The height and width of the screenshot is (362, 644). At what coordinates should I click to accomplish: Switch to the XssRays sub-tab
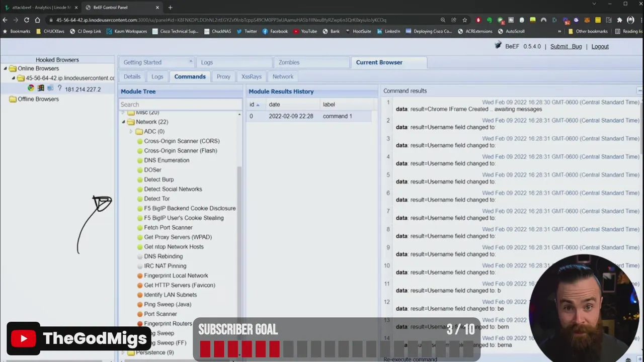251,76
